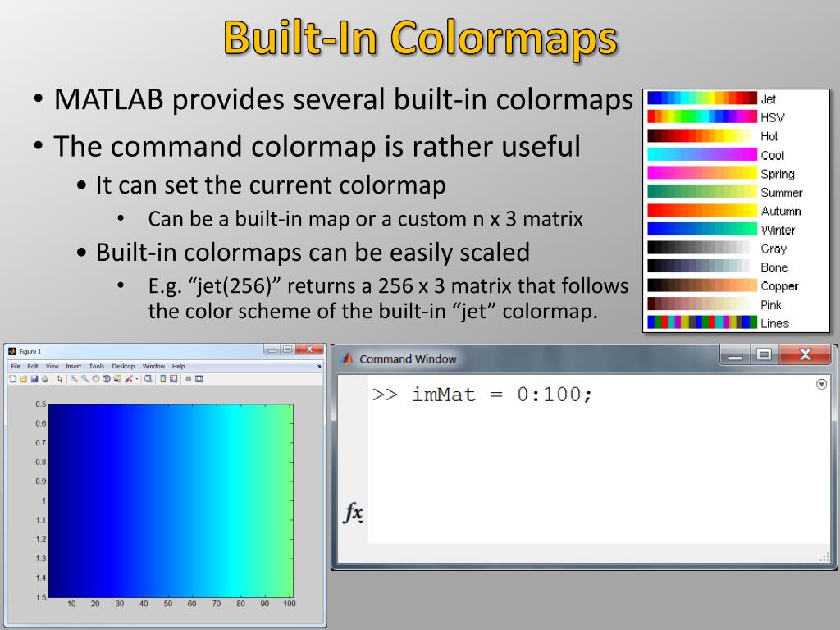This screenshot has width=840, height=630.
Task: Click the x-axis tick label 50
Action: click(167, 604)
